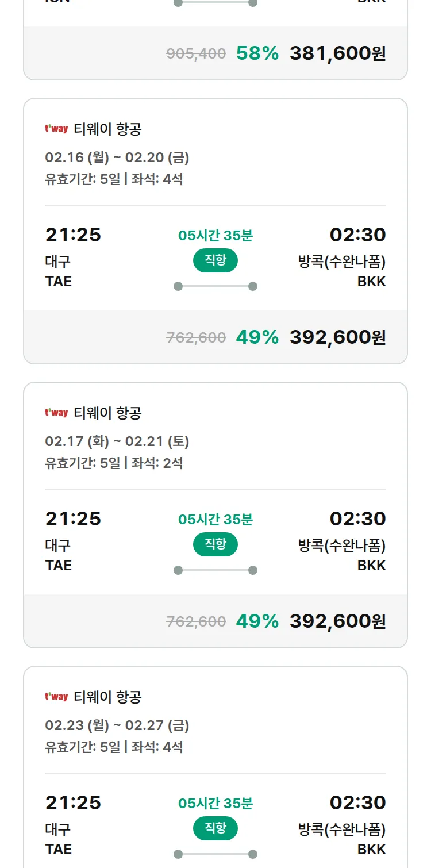Select 392,600원 fare for 02.17 flight
The image size is (431, 868).
[x=337, y=621]
